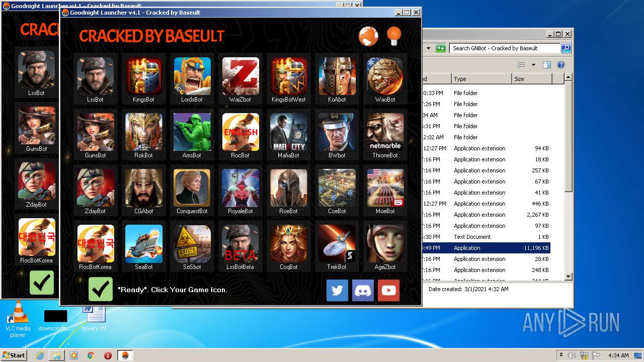
Task: Sort files by the Type column header
Action: pos(481,79)
